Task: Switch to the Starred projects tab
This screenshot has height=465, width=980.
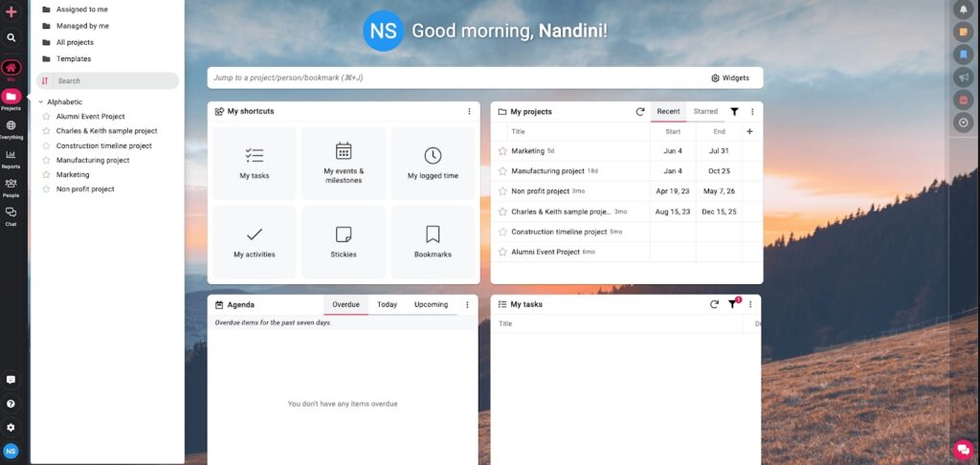Action: tap(705, 112)
